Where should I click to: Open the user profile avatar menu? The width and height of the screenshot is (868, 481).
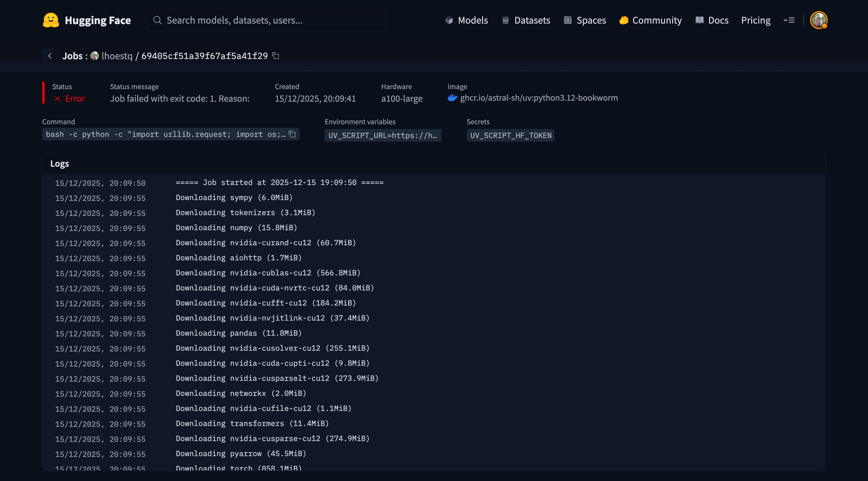point(818,20)
